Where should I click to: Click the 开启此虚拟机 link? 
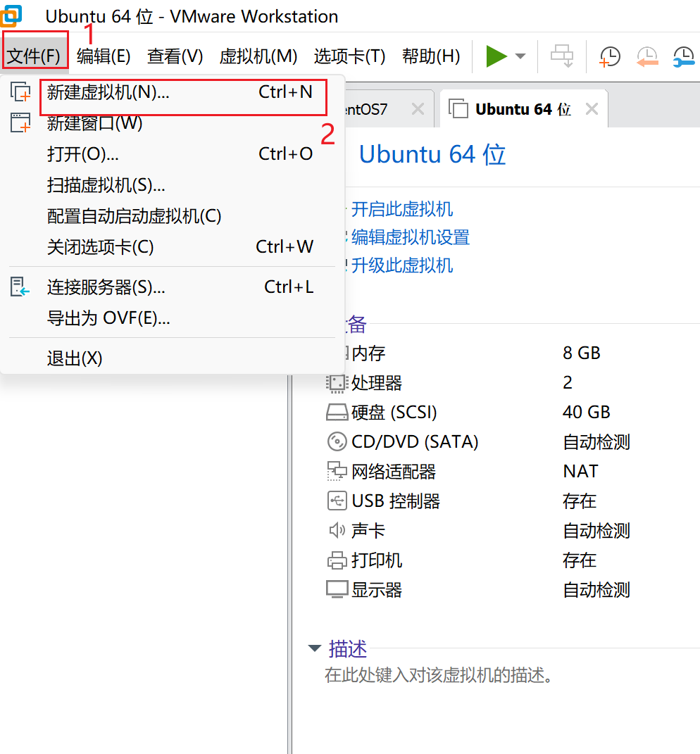tap(401, 209)
